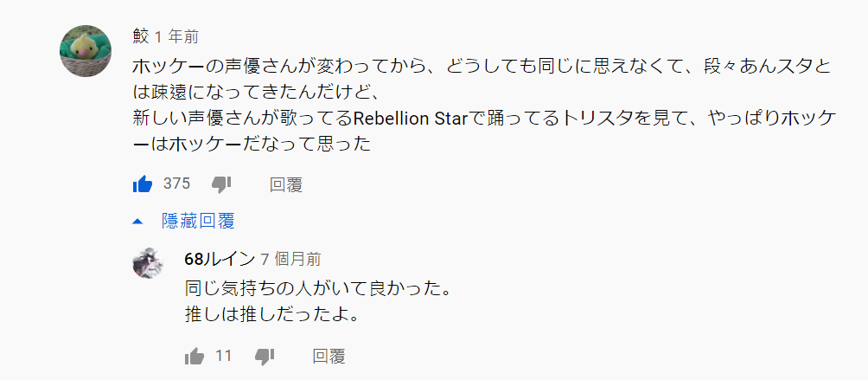Open the 7 個月前 timestamp link
868x380 pixels.
coord(290,259)
